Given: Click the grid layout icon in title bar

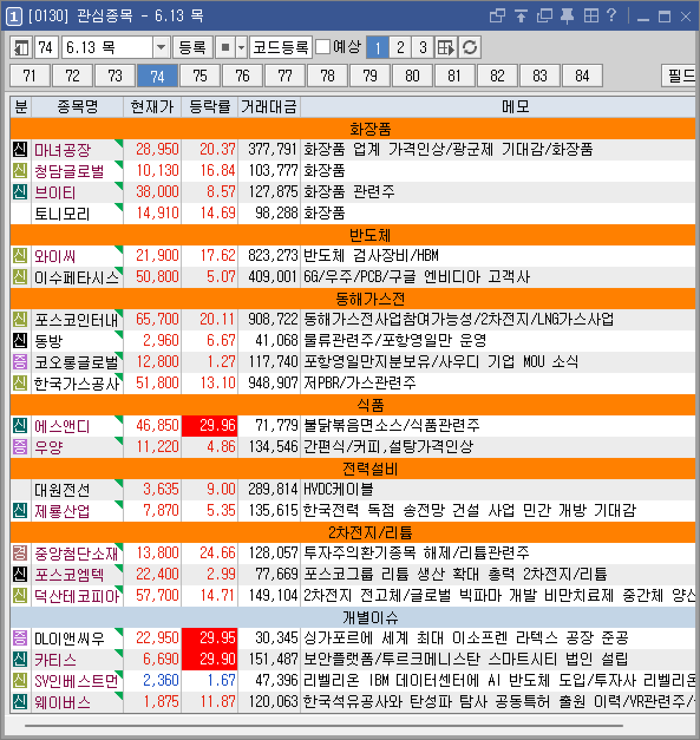Looking at the screenshot, I should coord(590,16).
